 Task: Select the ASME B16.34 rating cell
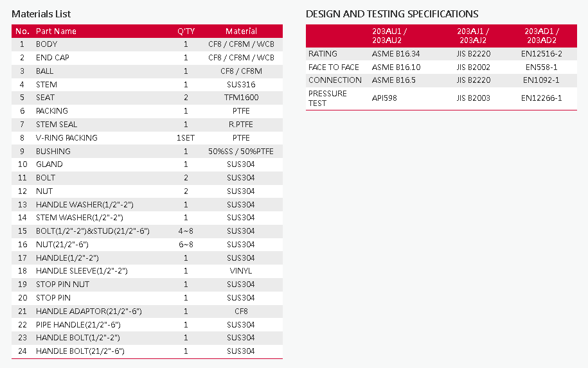[396, 54]
